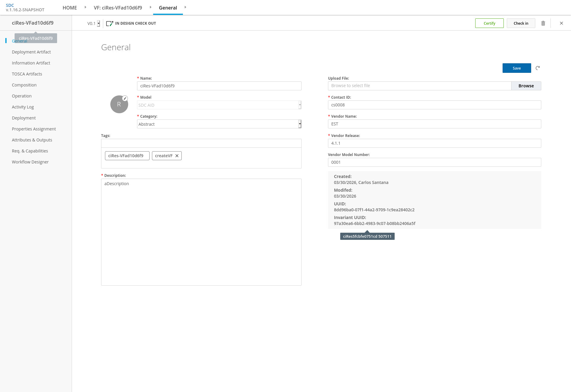The height and width of the screenshot is (392, 571).
Task: Click breadcrumb arrow after General
Action: 185,7
